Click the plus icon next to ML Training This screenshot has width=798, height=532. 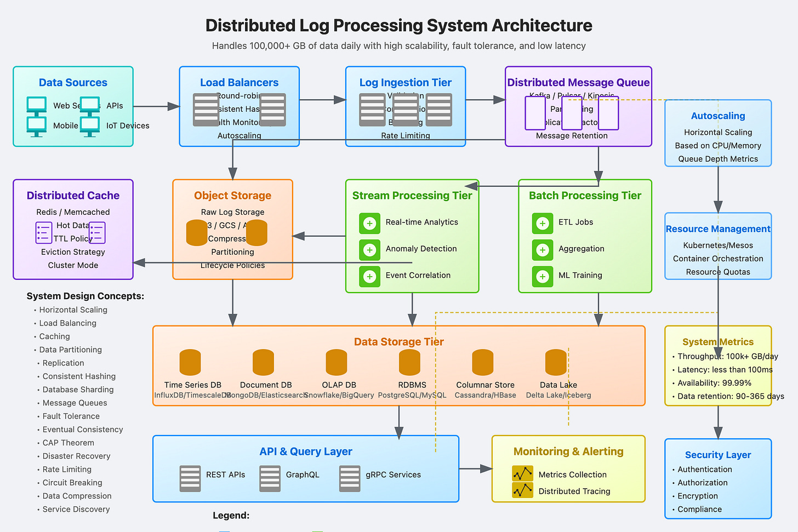543,276
